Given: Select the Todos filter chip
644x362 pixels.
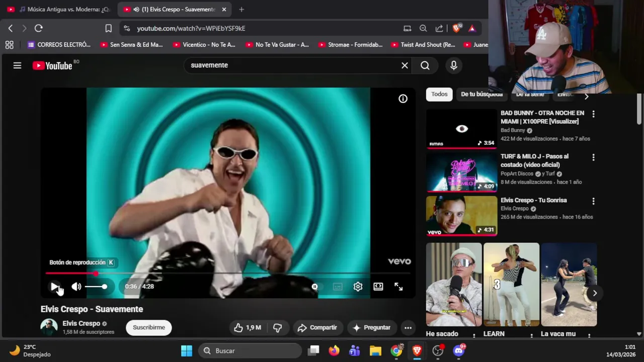Looking at the screenshot, I should click(x=439, y=94).
